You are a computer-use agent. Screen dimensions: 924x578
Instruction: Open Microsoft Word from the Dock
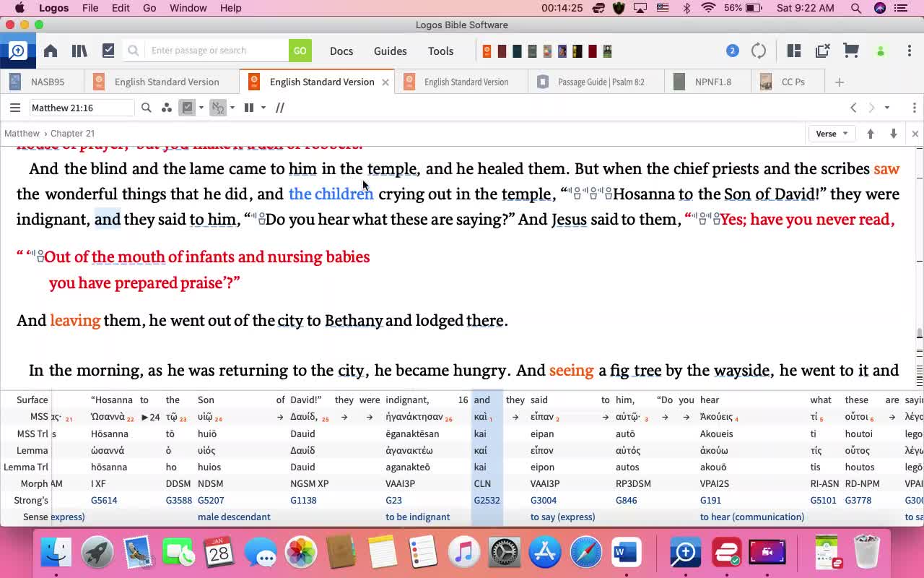tap(626, 553)
